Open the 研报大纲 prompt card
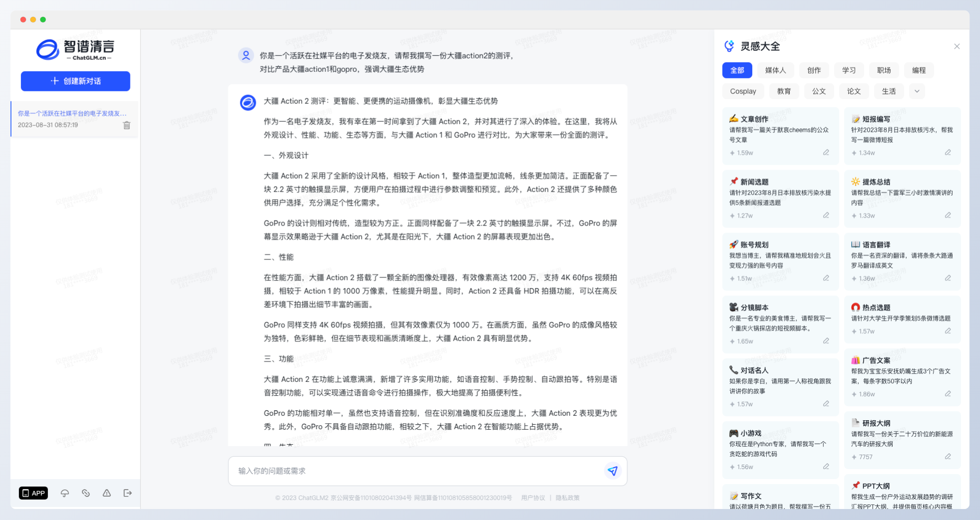Image resolution: width=980 pixels, height=520 pixels. [x=903, y=440]
